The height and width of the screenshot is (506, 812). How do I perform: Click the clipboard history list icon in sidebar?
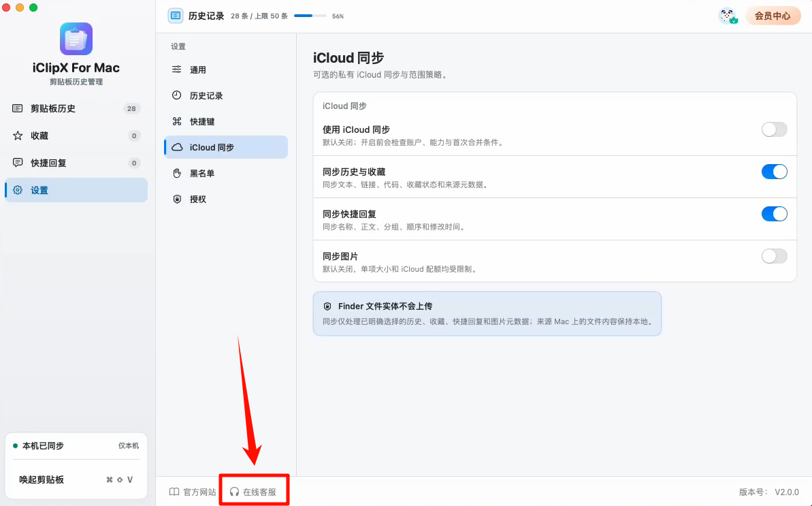(x=17, y=108)
